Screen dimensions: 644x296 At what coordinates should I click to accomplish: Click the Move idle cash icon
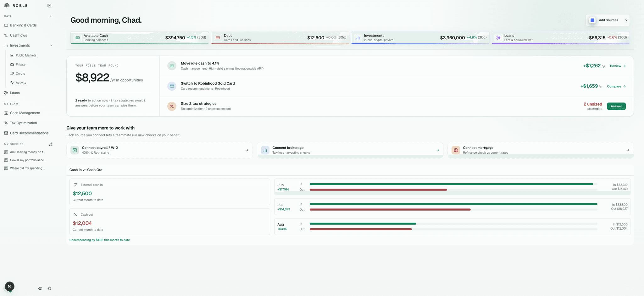pyautogui.click(x=172, y=66)
